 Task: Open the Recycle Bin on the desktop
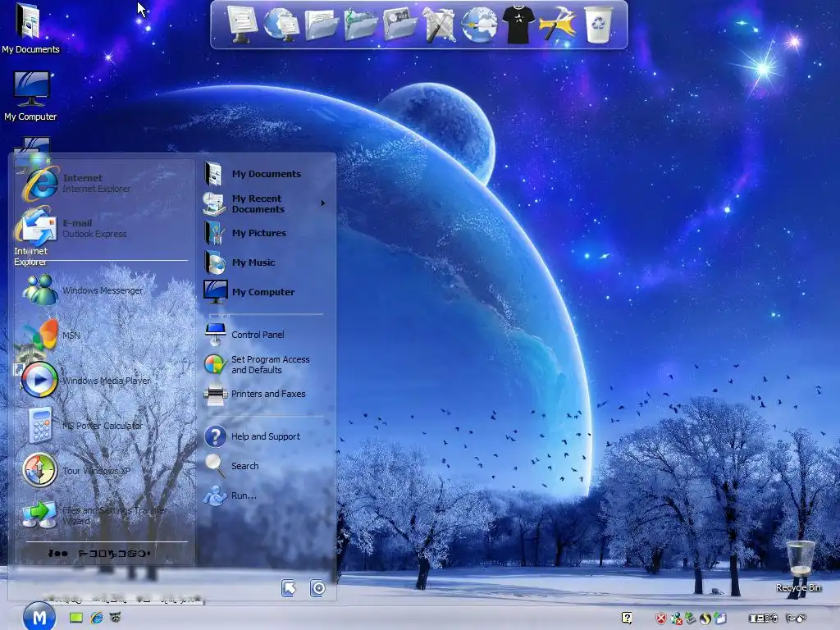(799, 566)
